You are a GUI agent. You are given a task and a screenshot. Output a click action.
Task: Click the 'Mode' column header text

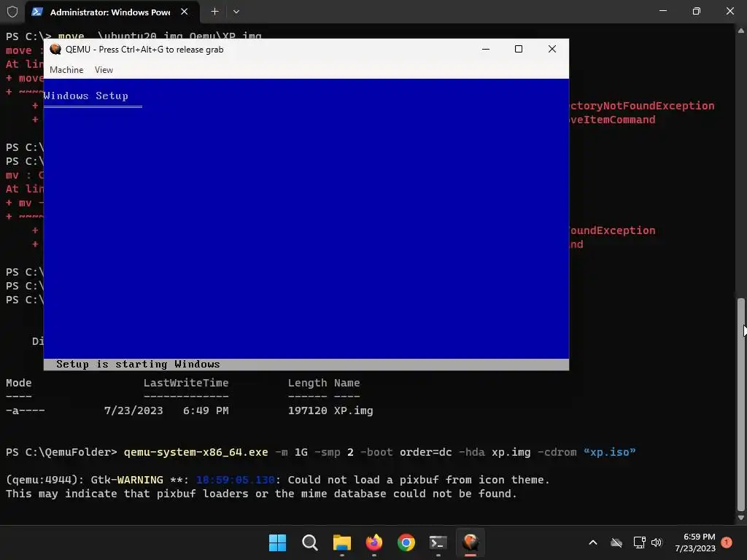(x=18, y=383)
